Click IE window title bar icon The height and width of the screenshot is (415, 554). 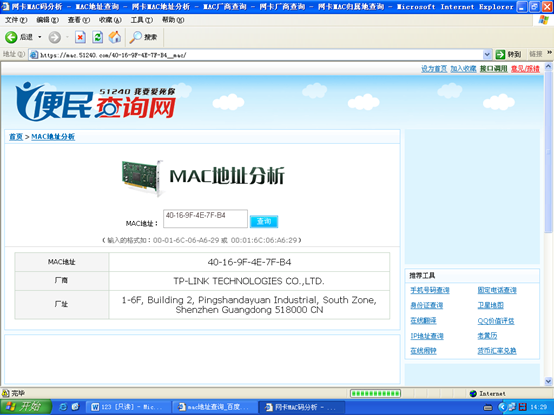(5, 7)
